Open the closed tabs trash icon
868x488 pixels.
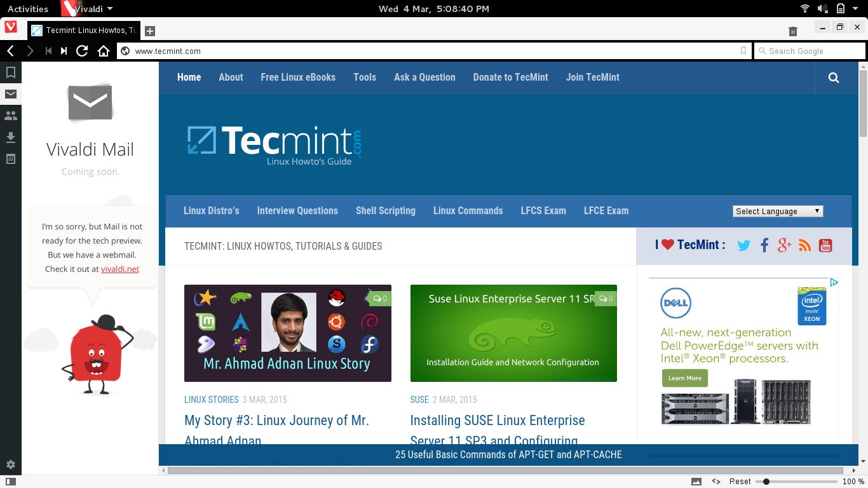(793, 31)
